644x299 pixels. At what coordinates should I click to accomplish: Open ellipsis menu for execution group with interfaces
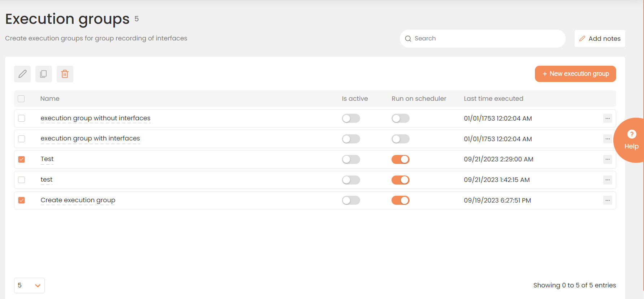pos(608,139)
